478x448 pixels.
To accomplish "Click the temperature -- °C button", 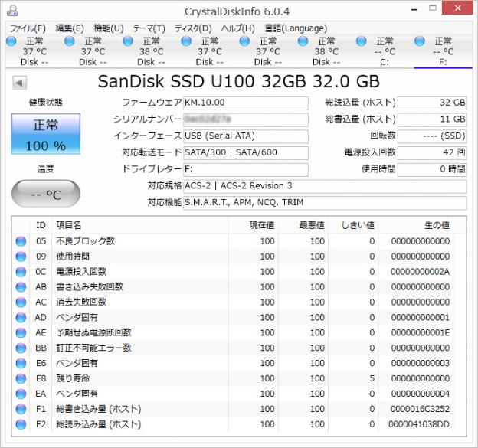I will click(45, 195).
